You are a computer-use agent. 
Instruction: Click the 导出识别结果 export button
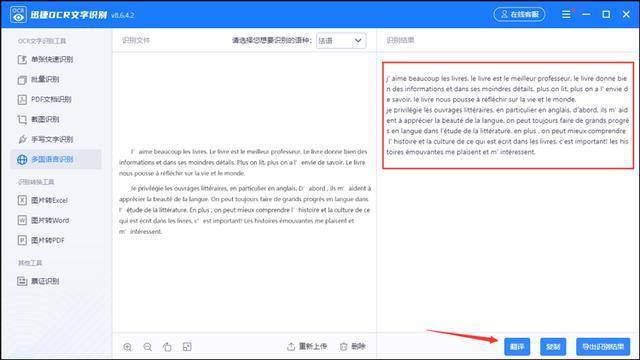pyautogui.click(x=603, y=347)
